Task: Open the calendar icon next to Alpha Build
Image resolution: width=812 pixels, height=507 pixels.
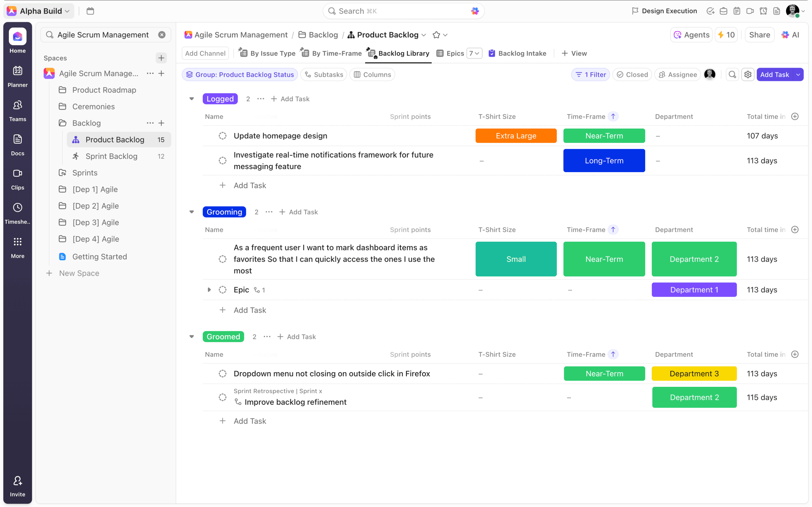Action: click(x=90, y=11)
